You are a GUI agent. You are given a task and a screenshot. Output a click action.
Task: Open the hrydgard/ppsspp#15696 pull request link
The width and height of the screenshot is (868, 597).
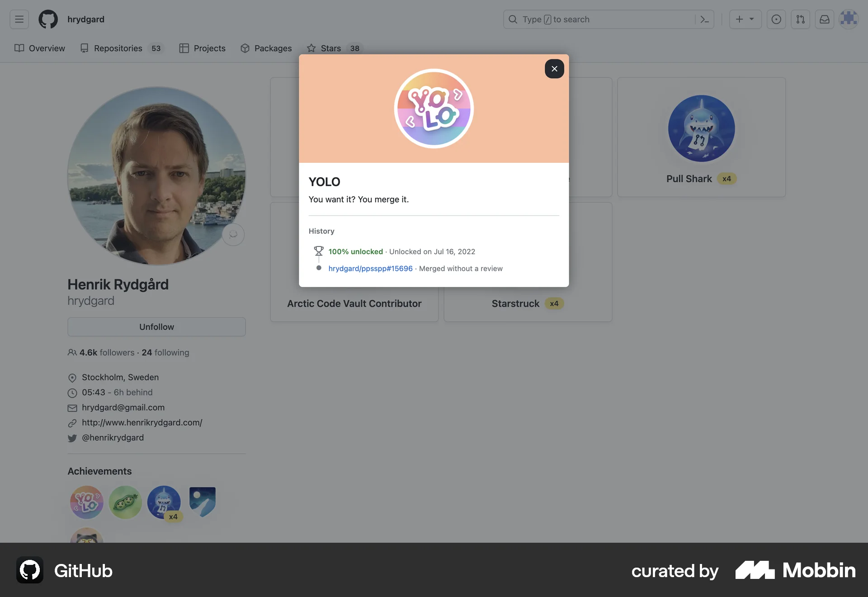coord(369,268)
